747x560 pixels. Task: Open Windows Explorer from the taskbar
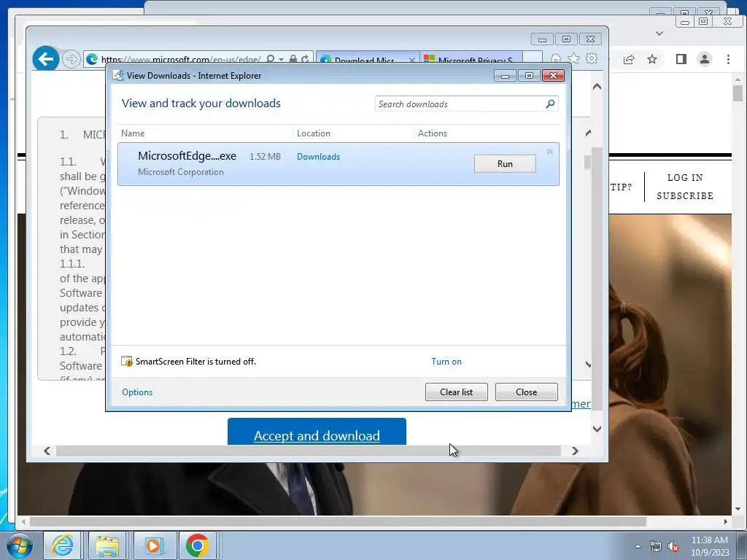pos(107,545)
